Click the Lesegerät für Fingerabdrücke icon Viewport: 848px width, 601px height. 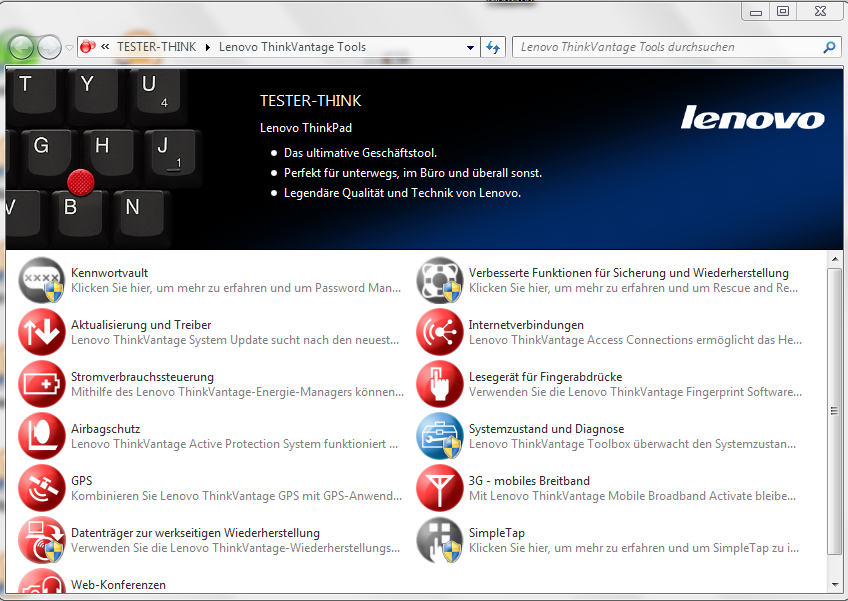(x=440, y=384)
